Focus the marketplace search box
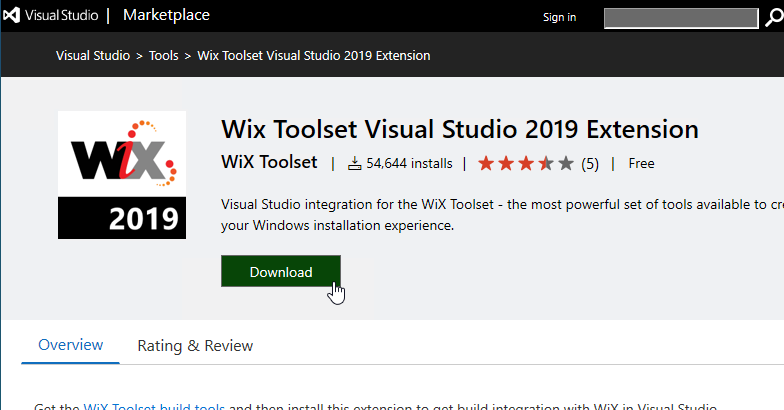Screen dimensions: 784x410 pyautogui.click(x=681, y=18)
